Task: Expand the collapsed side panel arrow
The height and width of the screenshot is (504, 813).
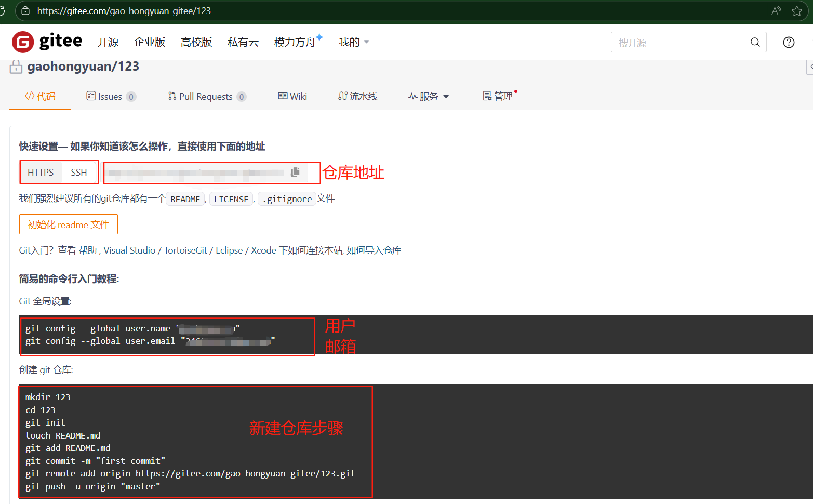Action: [x=810, y=67]
